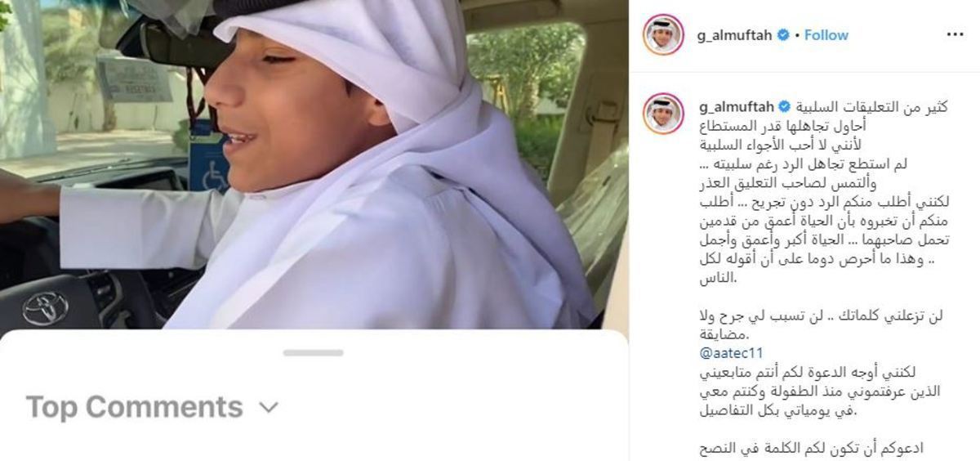The height and width of the screenshot is (461, 980).
Task: Click the Toyota logo on steering wheel
Action: pos(46,308)
